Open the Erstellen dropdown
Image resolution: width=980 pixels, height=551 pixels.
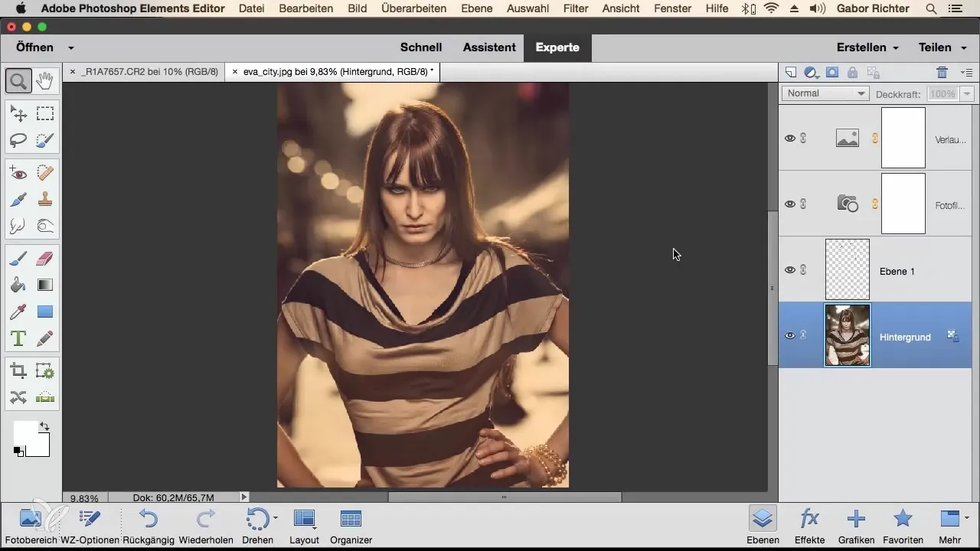pos(867,47)
